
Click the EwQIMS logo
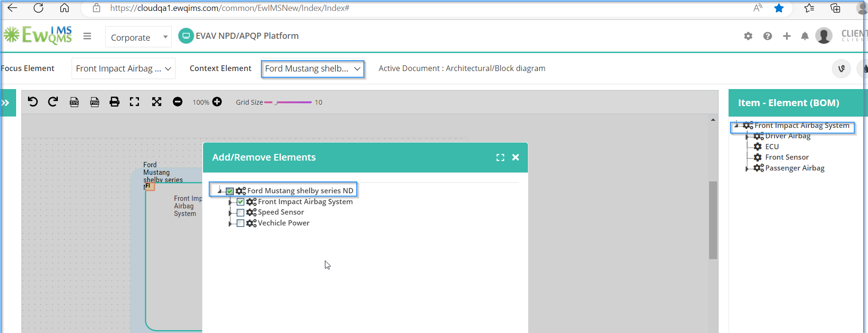[x=38, y=35]
